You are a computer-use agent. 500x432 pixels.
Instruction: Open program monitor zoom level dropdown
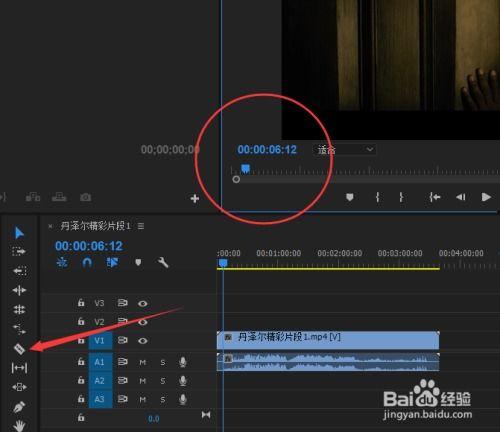click(x=344, y=150)
